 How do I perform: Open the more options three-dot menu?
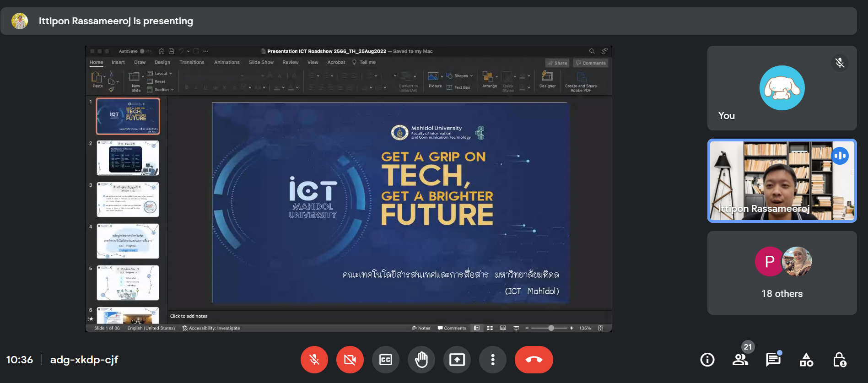pos(492,360)
